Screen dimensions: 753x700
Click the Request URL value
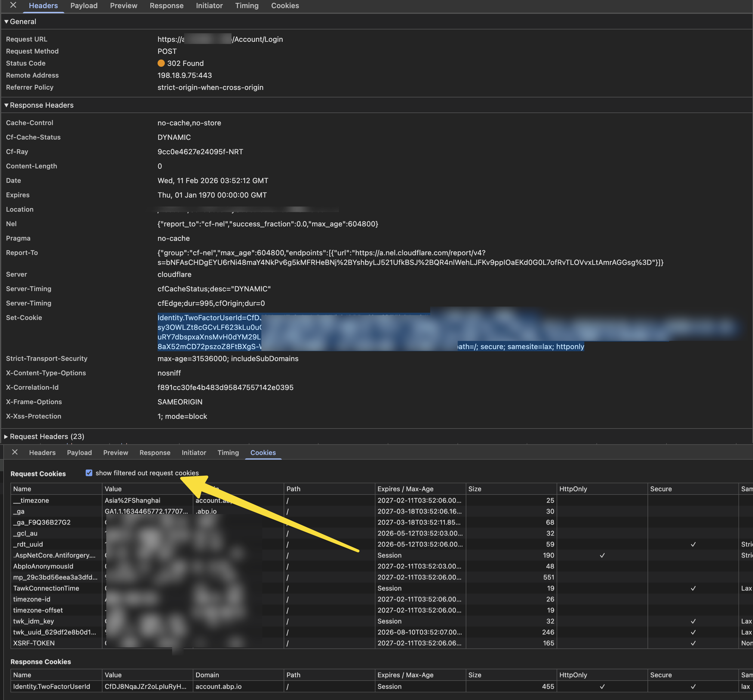click(257, 39)
